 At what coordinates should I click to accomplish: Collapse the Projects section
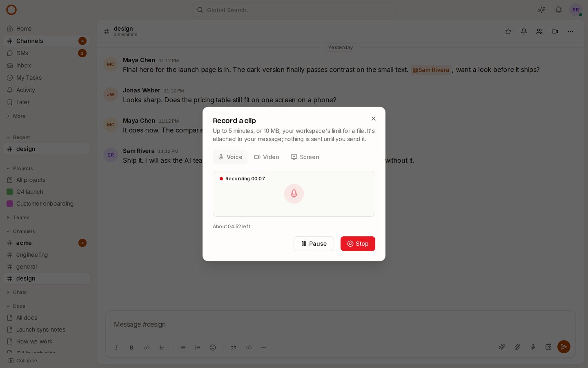click(x=20, y=168)
